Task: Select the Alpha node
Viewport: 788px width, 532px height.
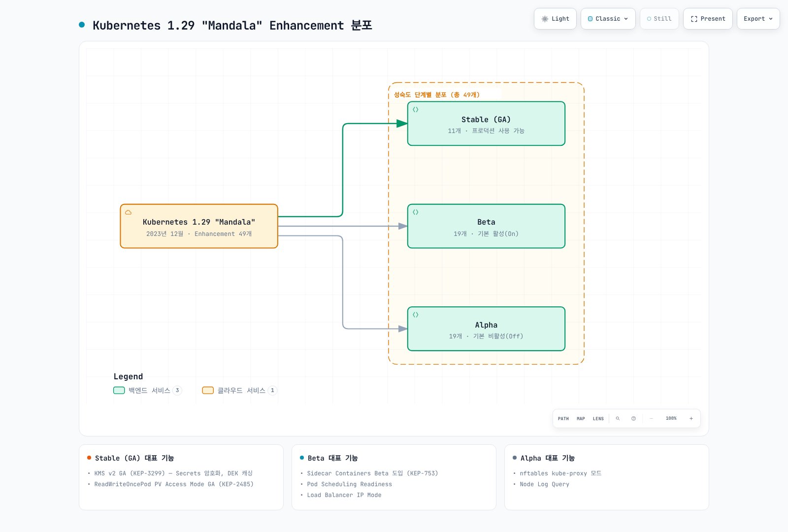Action: [486, 329]
